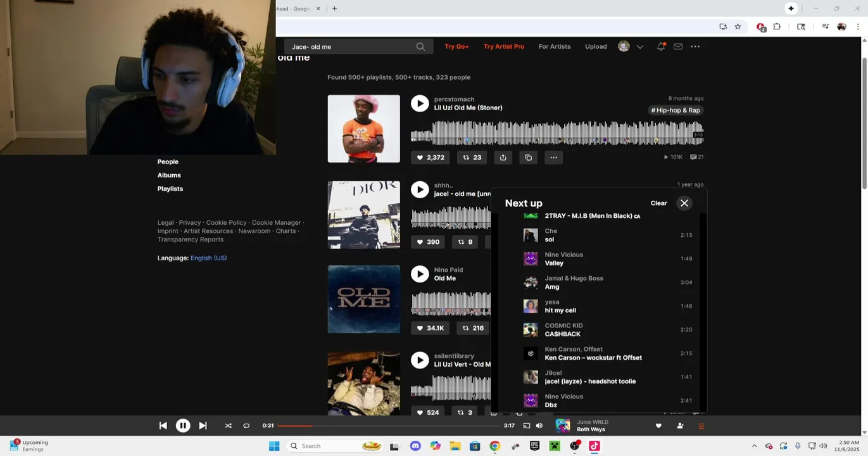The height and width of the screenshot is (456, 868).
Task: Play the jace! - old me track by shhh..
Action: click(x=420, y=189)
